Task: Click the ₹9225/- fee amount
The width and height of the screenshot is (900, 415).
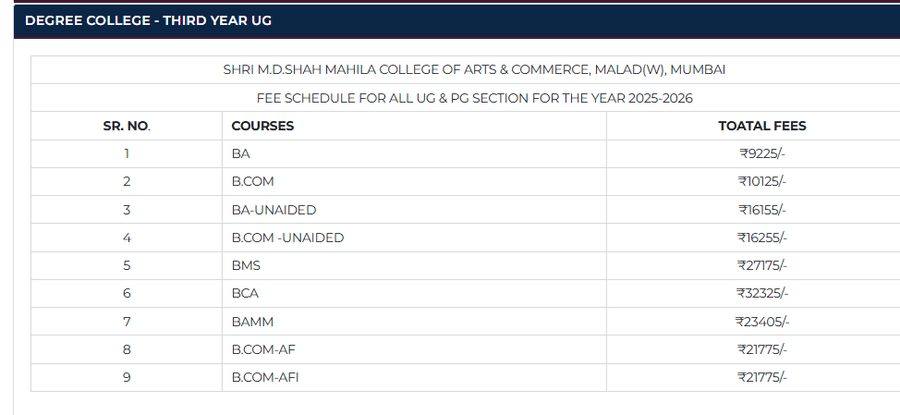Action: click(762, 154)
